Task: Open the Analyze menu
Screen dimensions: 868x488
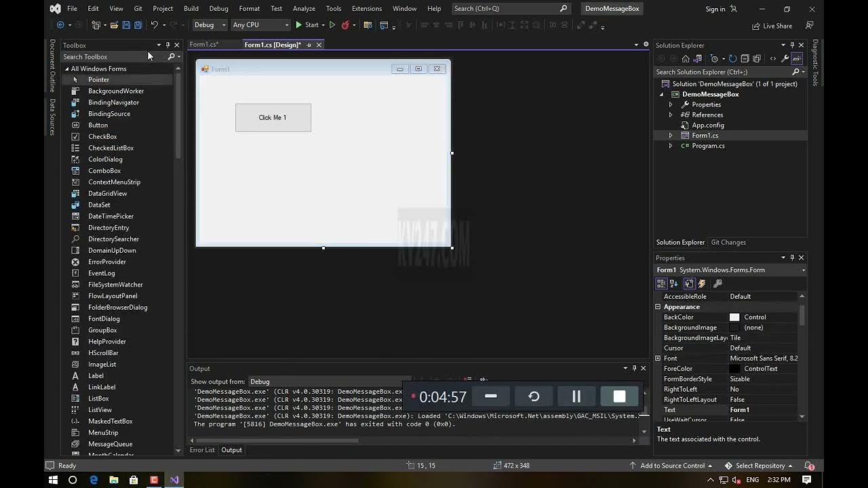Action: click(304, 9)
